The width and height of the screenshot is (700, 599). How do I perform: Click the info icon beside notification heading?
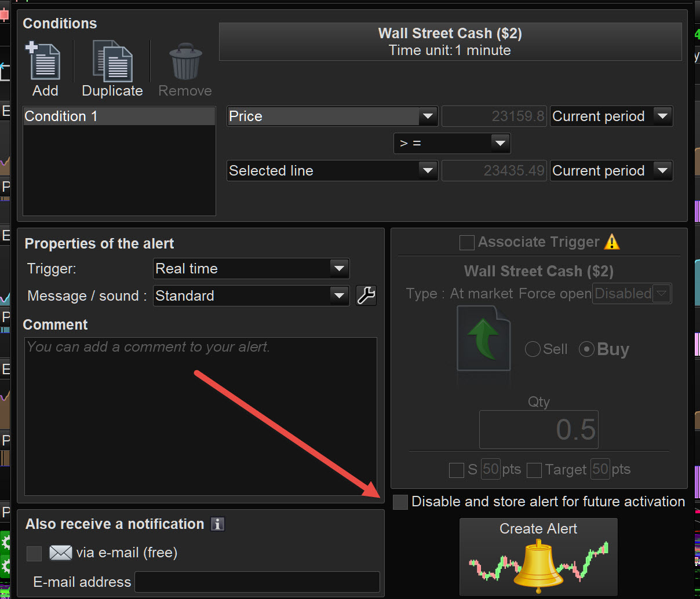click(217, 524)
